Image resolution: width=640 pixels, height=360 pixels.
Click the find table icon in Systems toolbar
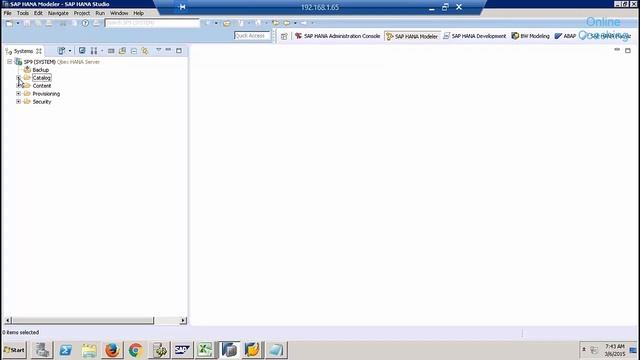[x=122, y=51]
